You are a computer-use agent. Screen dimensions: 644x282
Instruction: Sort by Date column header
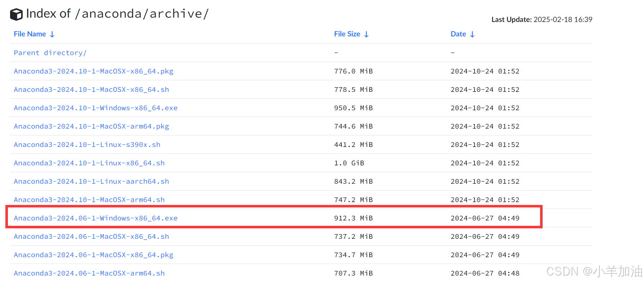458,34
